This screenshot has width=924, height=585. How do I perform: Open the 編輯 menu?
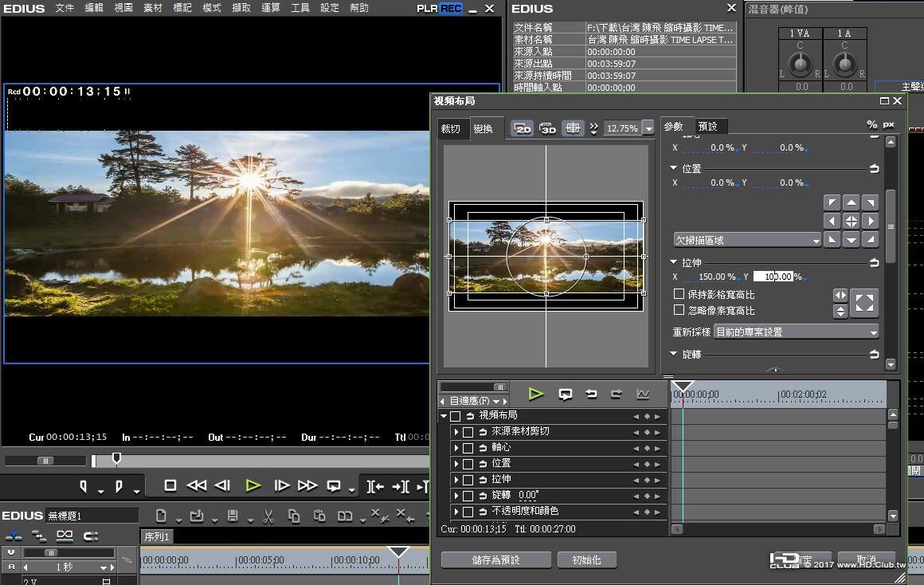pyautogui.click(x=94, y=8)
